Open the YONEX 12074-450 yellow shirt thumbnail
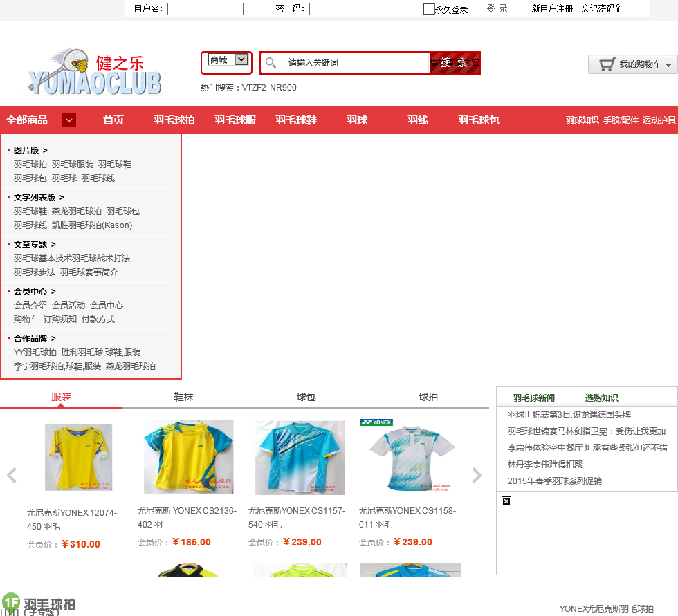678x616 pixels. click(x=79, y=458)
